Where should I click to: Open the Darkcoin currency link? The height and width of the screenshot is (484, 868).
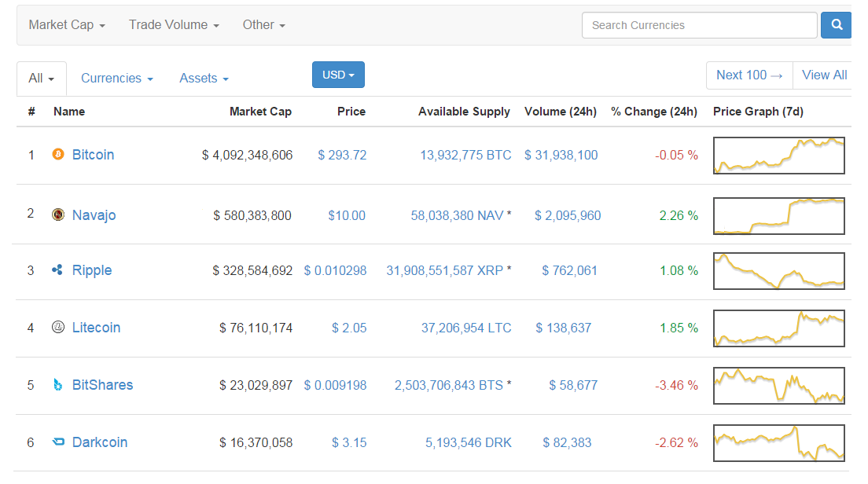tap(100, 442)
